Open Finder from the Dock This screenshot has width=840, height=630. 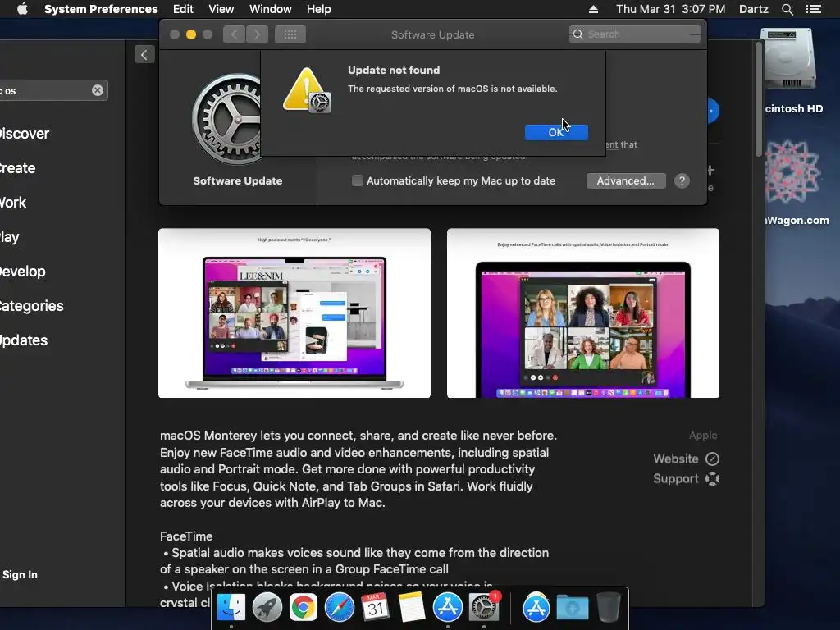pyautogui.click(x=231, y=608)
